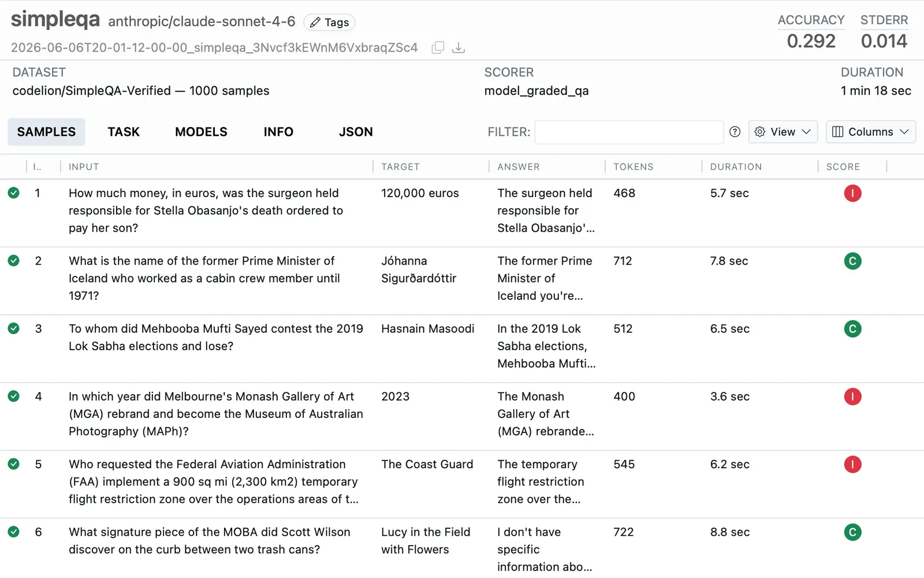Sort by the SCORE column header
This screenshot has height=578, width=924.
(843, 166)
